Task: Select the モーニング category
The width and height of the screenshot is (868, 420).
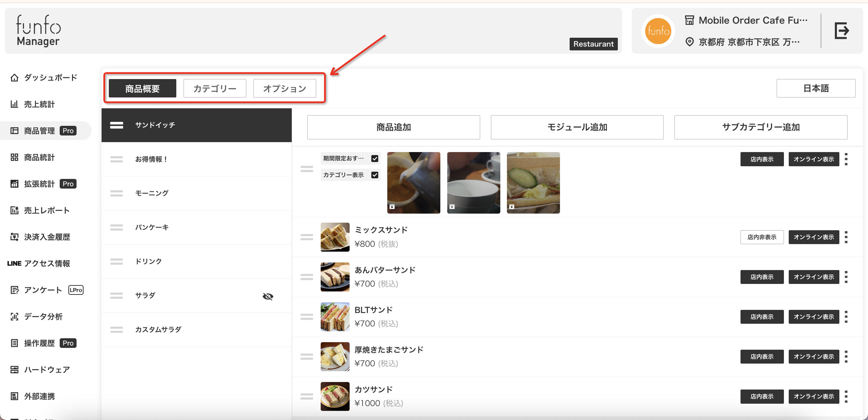Action: (197, 193)
